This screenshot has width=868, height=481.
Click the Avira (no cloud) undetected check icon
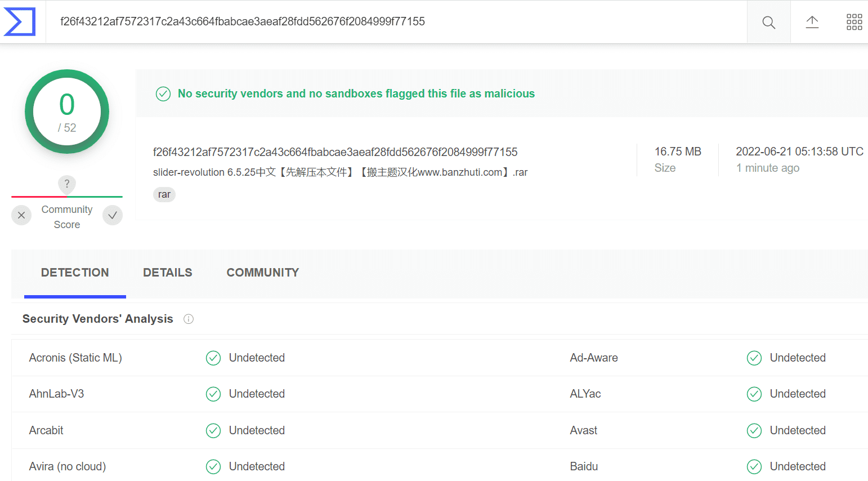[x=213, y=467]
